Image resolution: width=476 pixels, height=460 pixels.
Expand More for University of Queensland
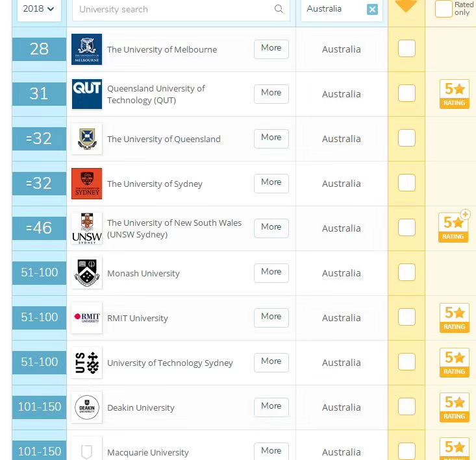click(271, 138)
